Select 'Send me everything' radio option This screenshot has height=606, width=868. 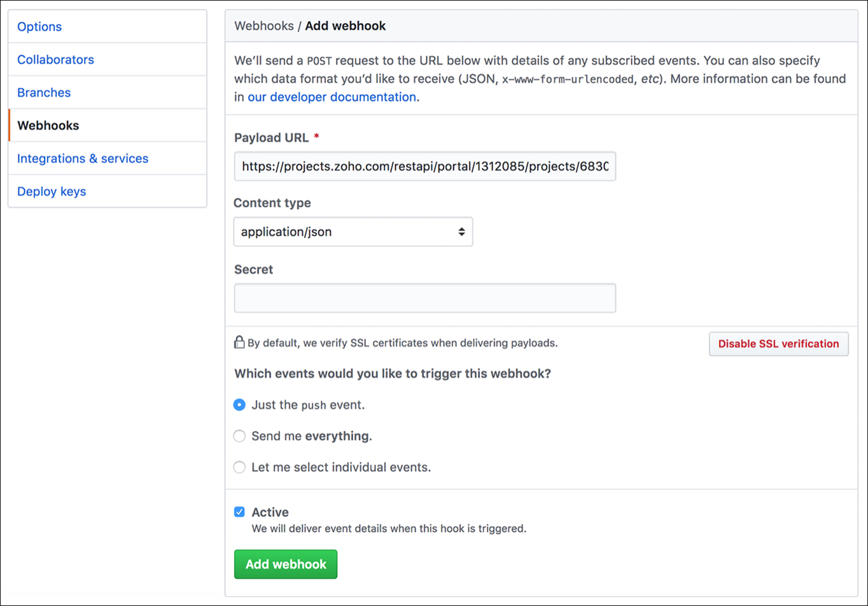pyautogui.click(x=239, y=436)
